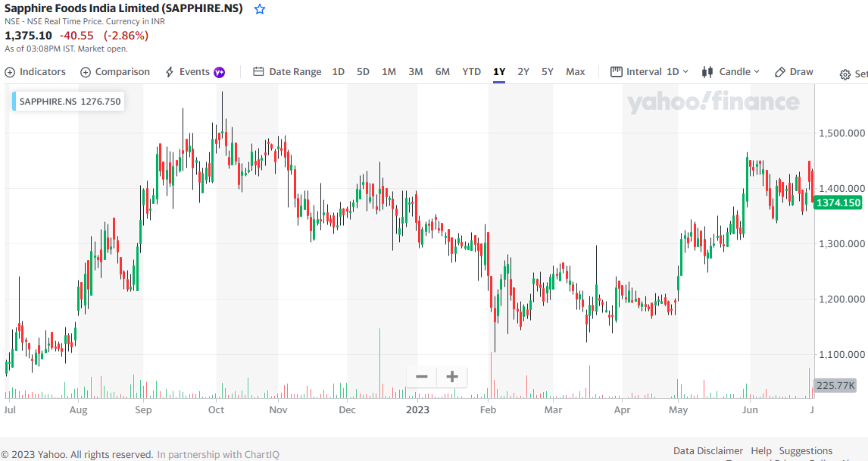Click the (-2.86%) percent change text

pyautogui.click(x=126, y=36)
